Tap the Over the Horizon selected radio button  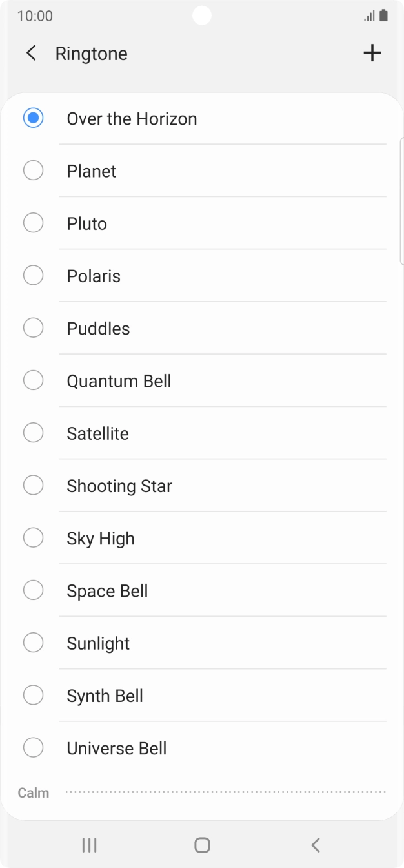[33, 118]
